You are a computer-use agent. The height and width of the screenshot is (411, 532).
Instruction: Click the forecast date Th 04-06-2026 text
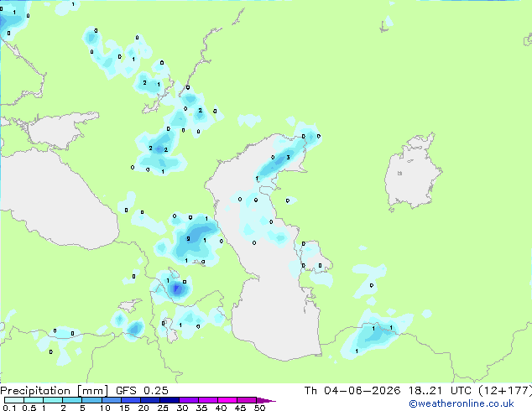pos(352,391)
